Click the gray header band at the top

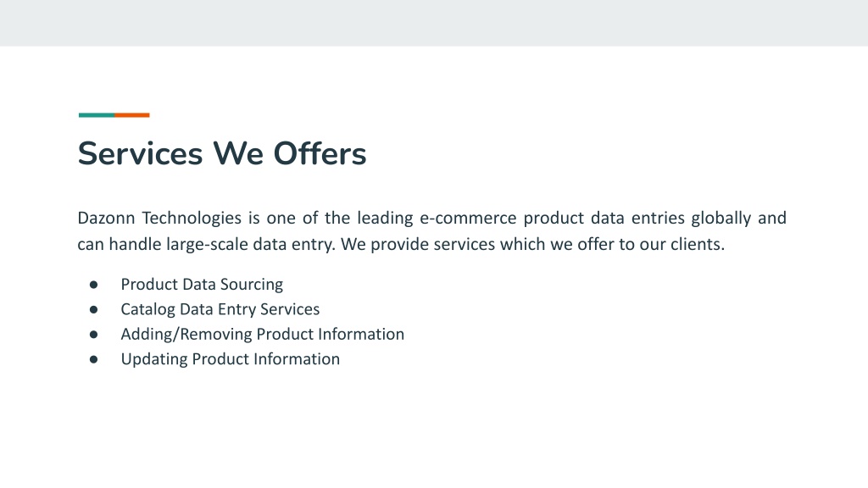(x=434, y=23)
